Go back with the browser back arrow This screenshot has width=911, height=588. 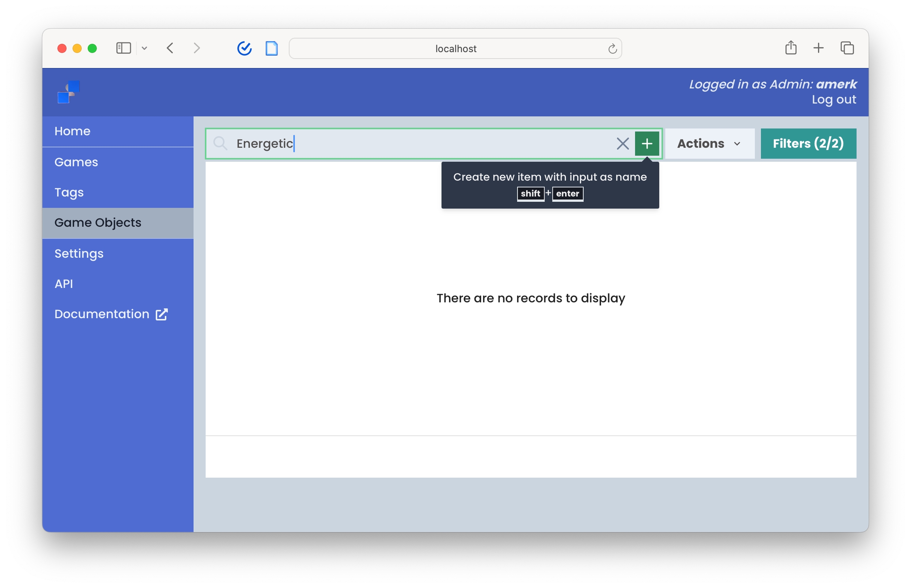click(x=170, y=48)
